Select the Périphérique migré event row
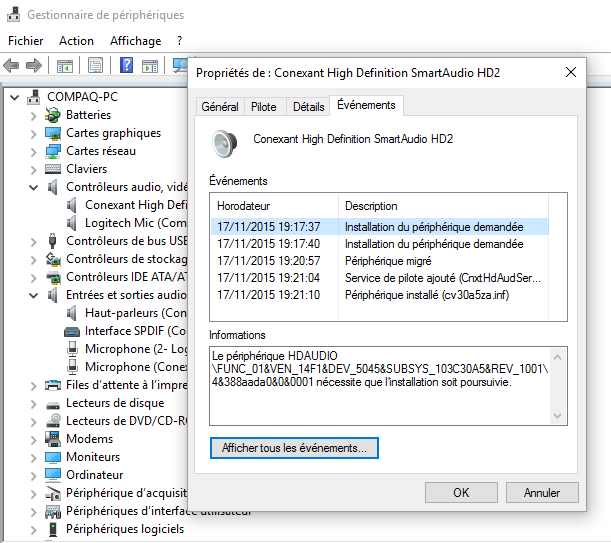This screenshot has width=611, height=543. pos(380,261)
